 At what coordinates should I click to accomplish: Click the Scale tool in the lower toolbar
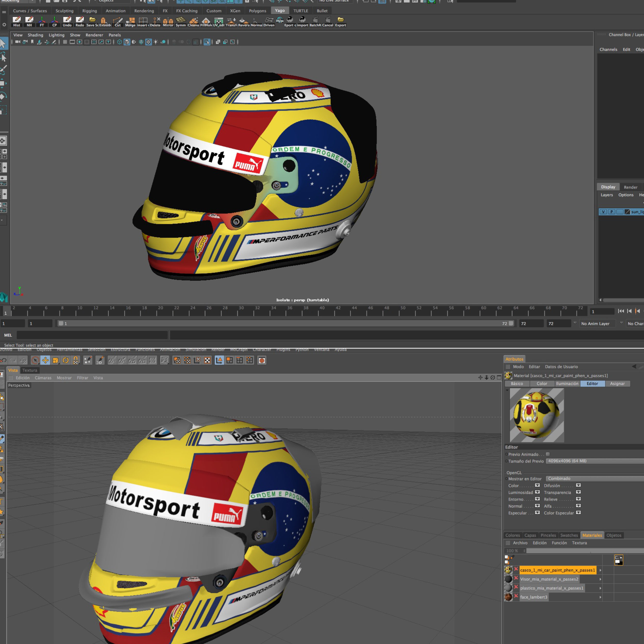point(56,360)
